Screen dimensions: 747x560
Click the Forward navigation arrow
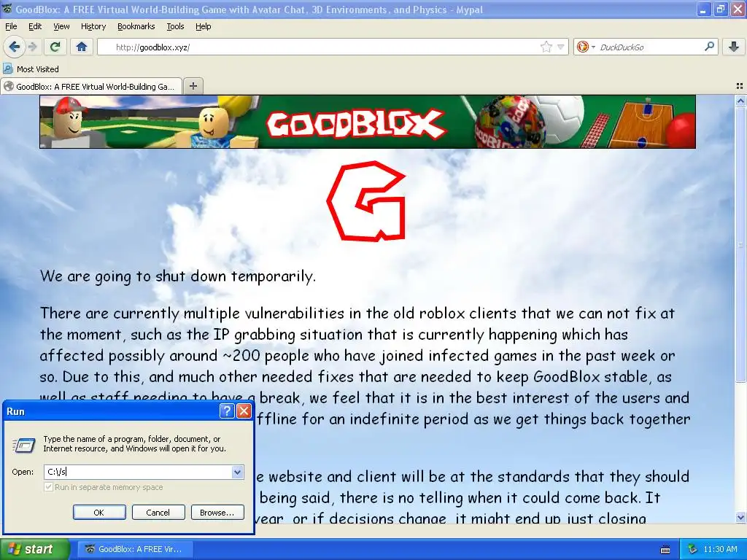coord(32,47)
